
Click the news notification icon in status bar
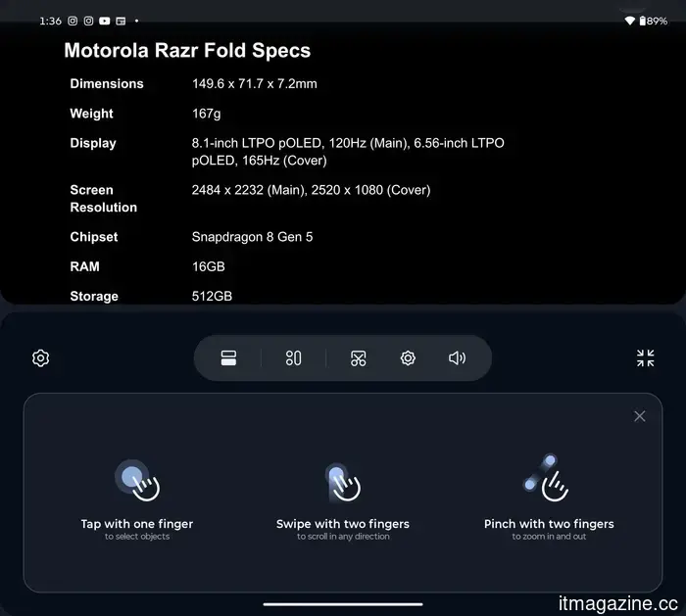(x=121, y=21)
